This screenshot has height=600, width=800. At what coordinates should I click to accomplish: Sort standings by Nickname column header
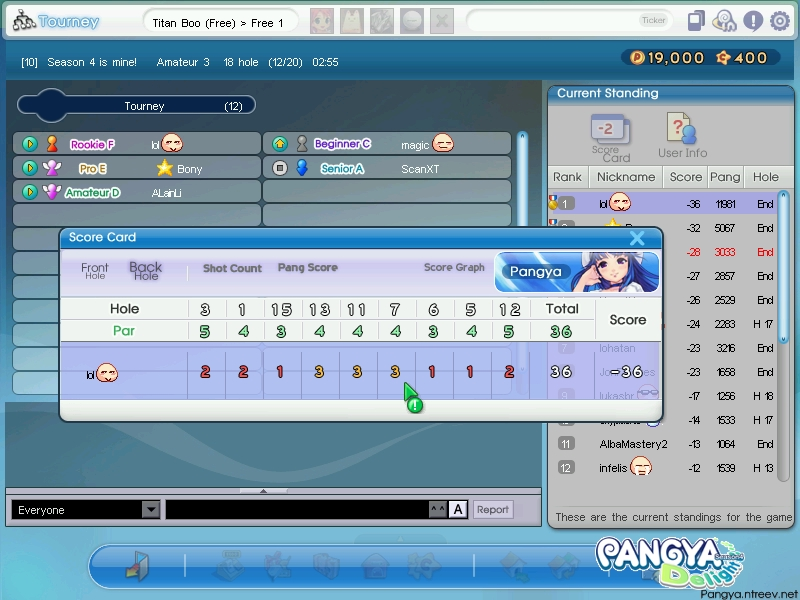click(x=626, y=177)
